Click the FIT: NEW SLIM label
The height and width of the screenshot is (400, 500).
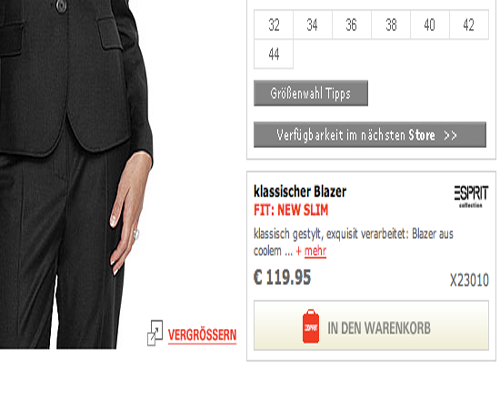[x=291, y=210]
